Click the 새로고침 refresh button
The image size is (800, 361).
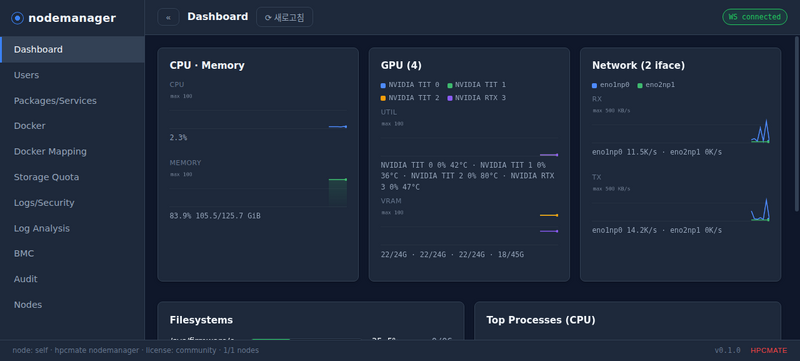pos(284,17)
